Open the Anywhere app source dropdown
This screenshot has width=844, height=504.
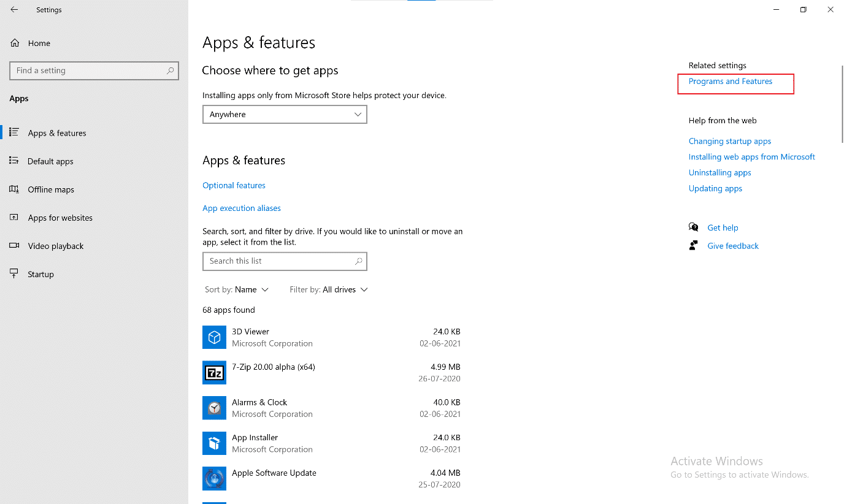click(285, 115)
